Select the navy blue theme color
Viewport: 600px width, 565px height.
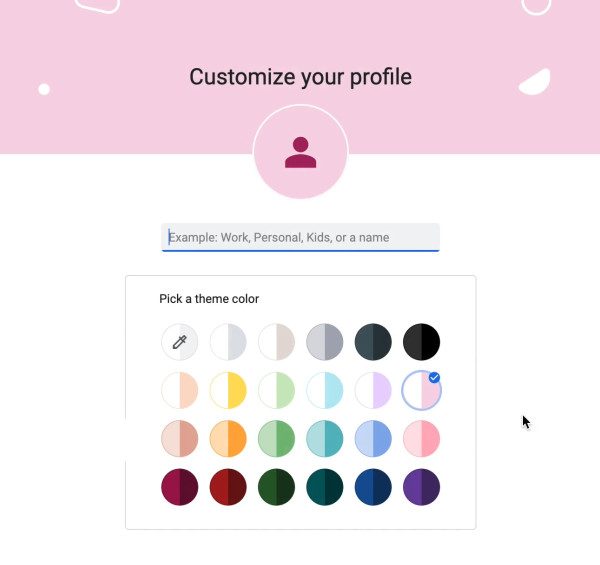pos(373,487)
